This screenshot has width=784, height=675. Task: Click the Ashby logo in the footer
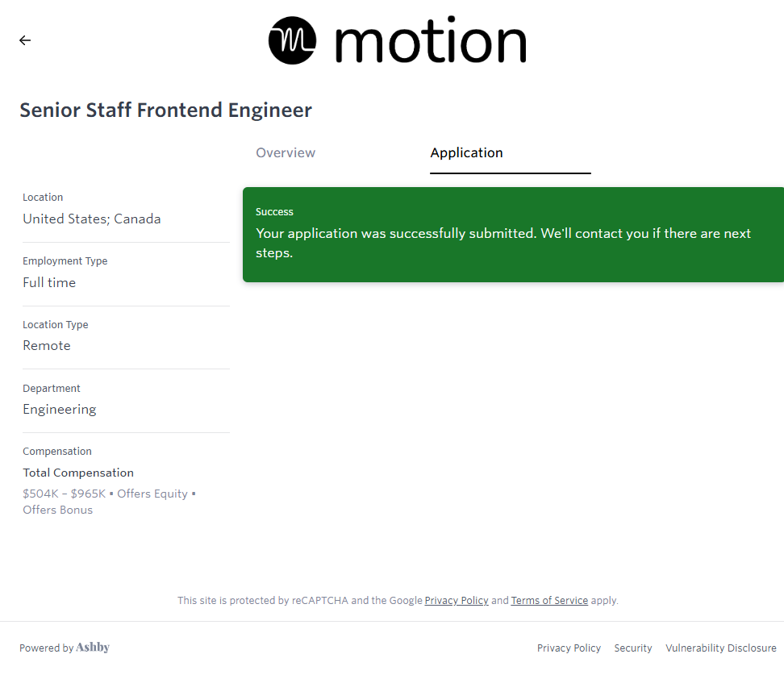click(x=93, y=648)
